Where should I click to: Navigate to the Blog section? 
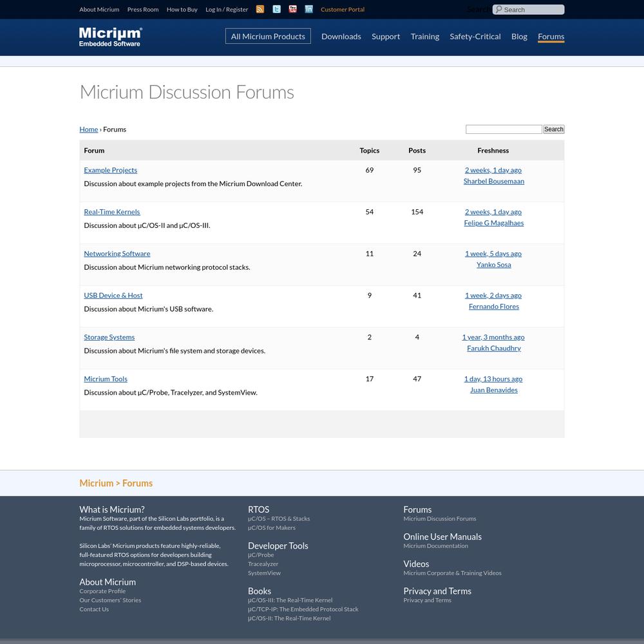(x=519, y=37)
